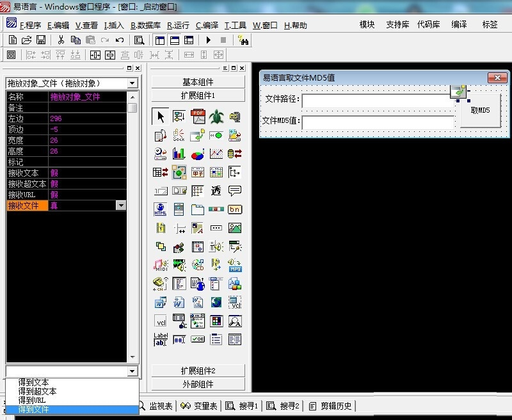Click the Save floppy disk toolbar icon
The height and width of the screenshot is (420, 512).
coord(41,40)
